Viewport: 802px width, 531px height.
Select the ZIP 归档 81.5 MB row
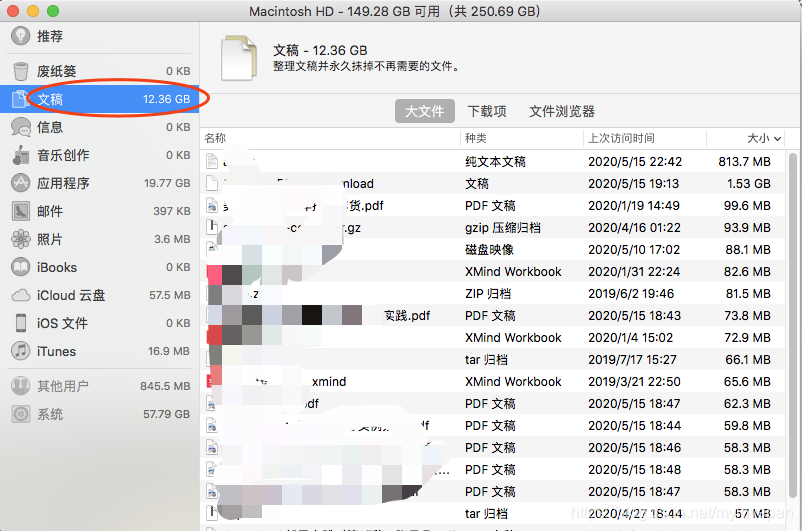coord(494,293)
